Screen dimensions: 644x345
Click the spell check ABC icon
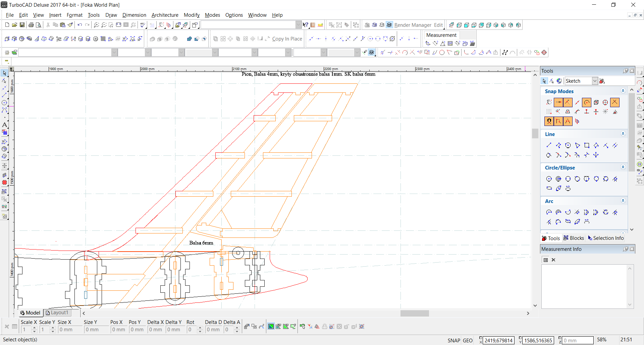[143, 25]
